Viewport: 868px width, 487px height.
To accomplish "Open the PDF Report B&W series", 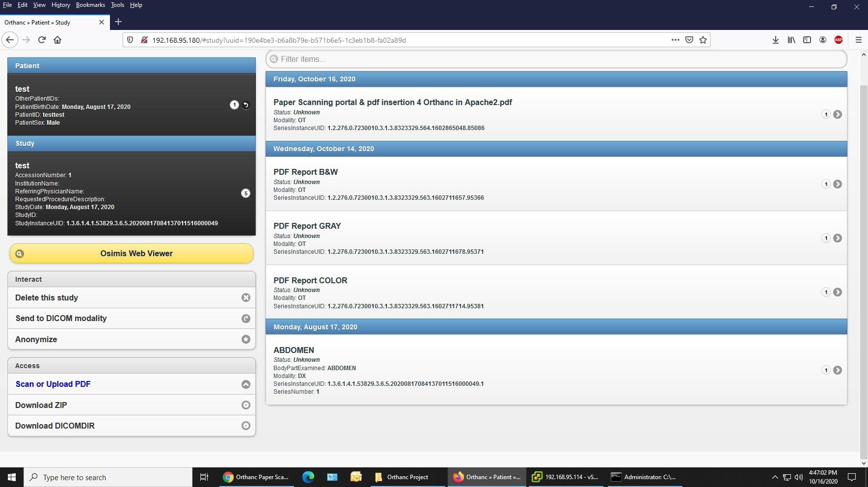I will (x=556, y=184).
